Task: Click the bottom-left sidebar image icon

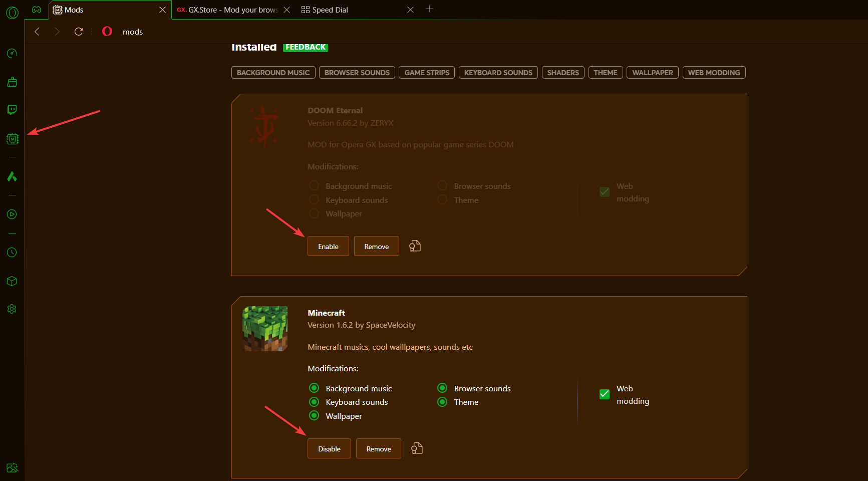Action: (x=12, y=468)
